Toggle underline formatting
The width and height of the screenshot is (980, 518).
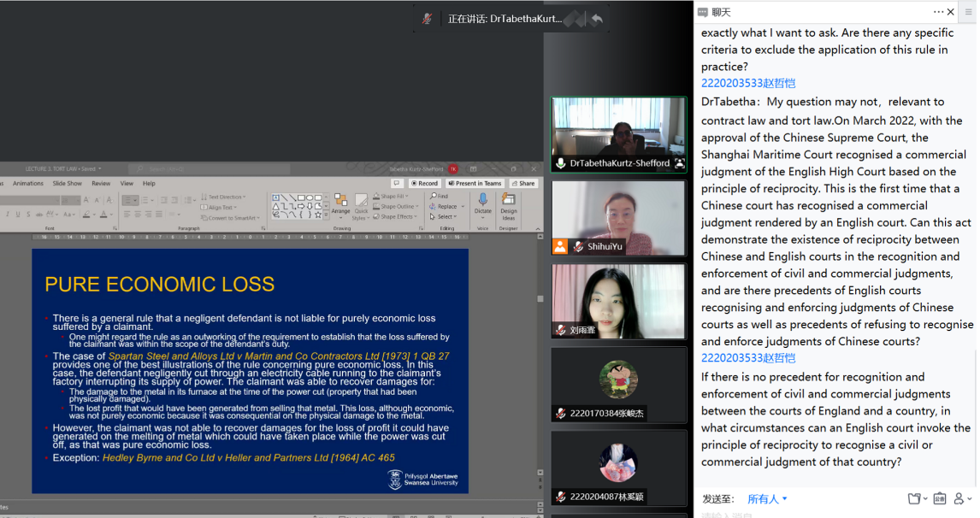click(x=17, y=215)
